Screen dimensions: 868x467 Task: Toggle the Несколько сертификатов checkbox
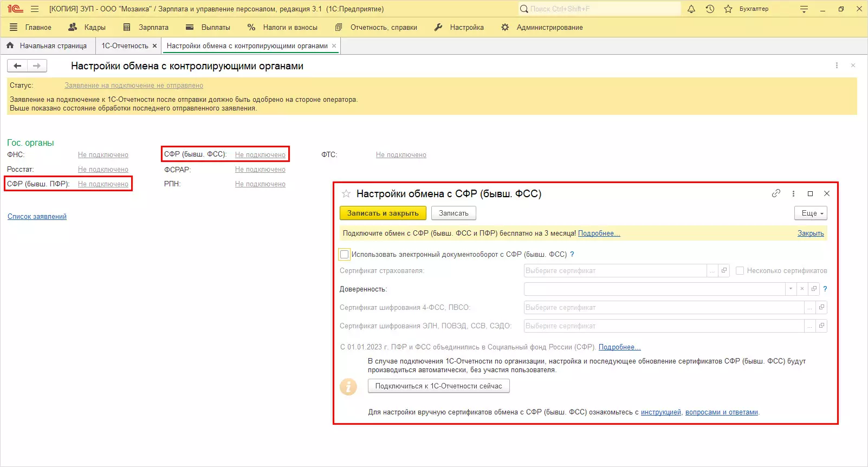pos(740,270)
